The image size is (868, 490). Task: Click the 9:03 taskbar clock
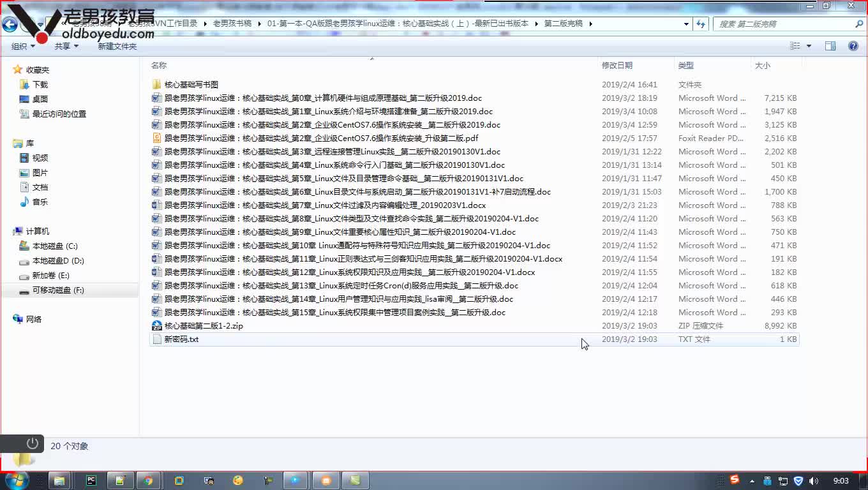(841, 480)
